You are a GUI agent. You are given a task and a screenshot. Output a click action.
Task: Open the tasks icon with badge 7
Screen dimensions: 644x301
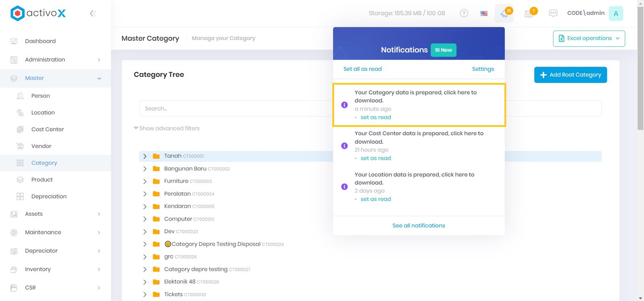pyautogui.click(x=529, y=13)
